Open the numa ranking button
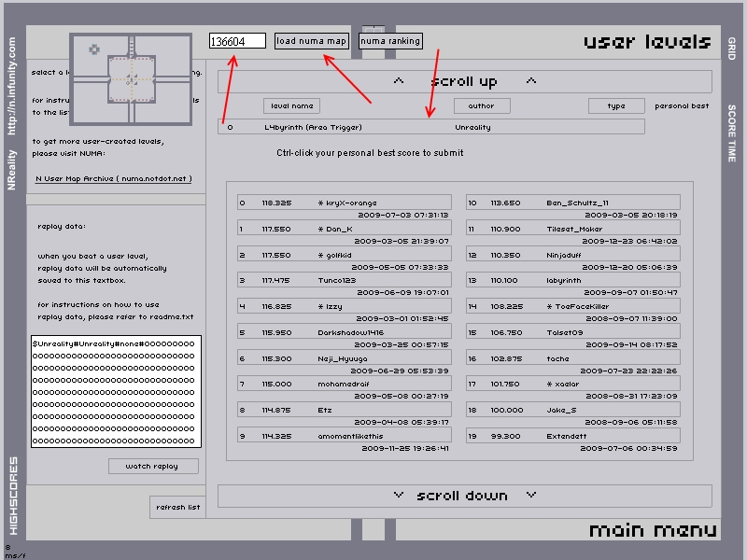747x560 pixels. coord(390,41)
